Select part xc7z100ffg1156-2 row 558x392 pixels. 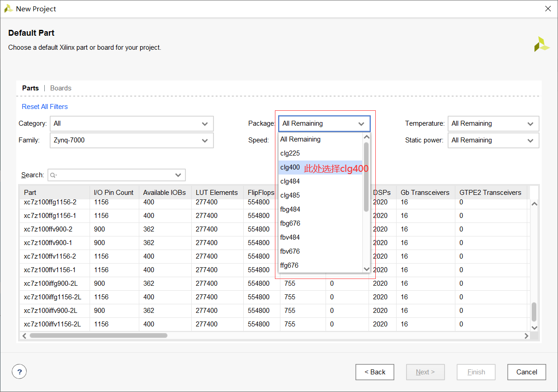point(274,203)
